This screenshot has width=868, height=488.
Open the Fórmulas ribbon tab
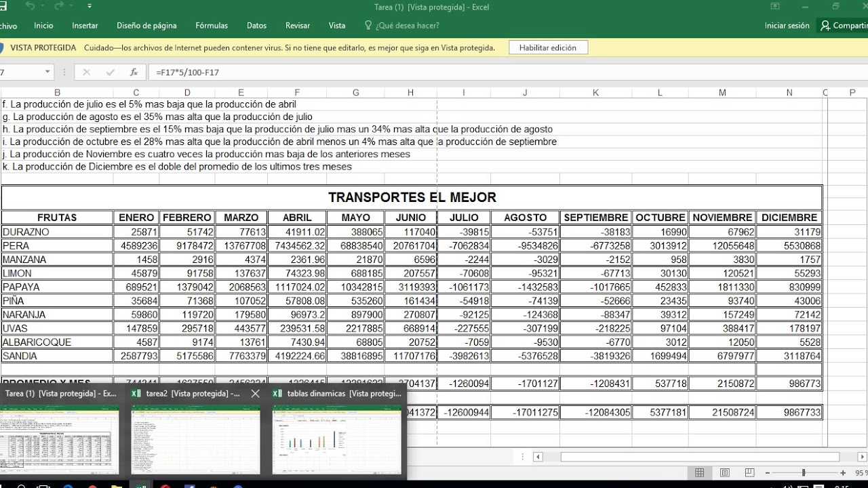(x=212, y=26)
